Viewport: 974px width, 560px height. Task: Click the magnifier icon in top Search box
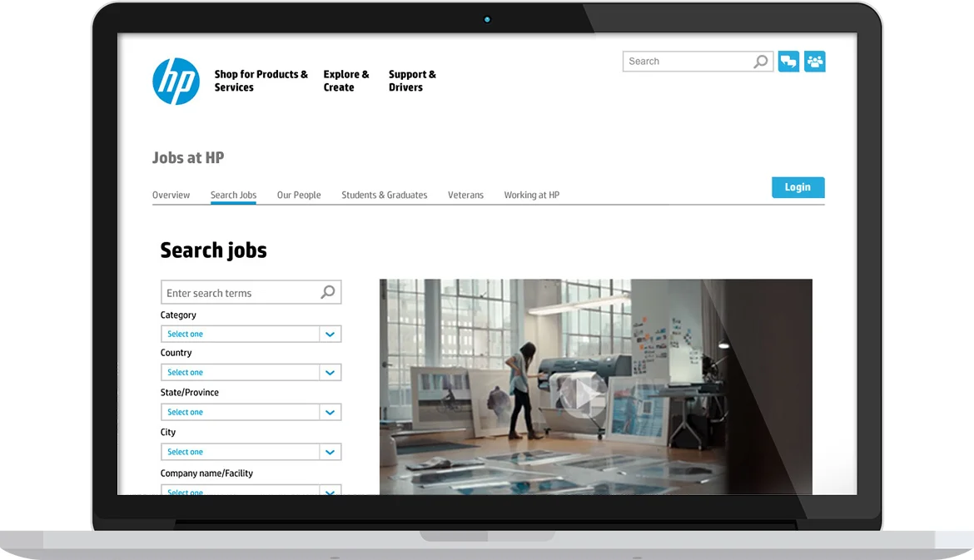(760, 62)
